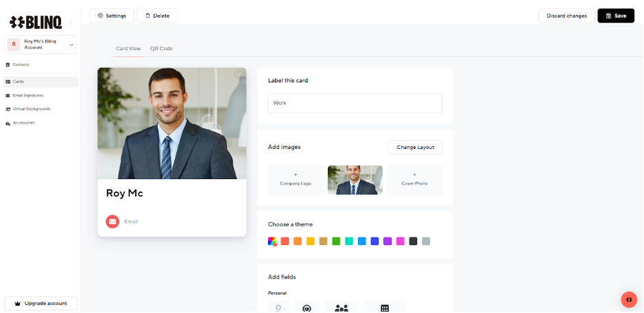
Task: Go to Cards in the sidebar
Action: coord(40,82)
